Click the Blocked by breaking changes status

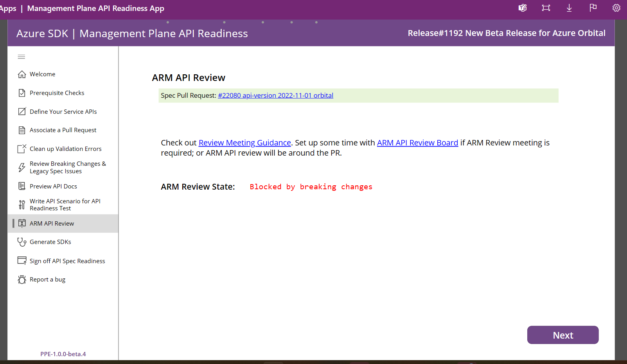(x=311, y=187)
